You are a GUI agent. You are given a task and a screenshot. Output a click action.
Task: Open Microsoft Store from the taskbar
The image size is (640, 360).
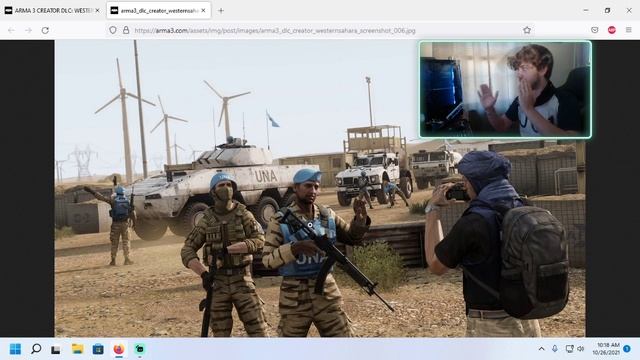(x=98, y=349)
